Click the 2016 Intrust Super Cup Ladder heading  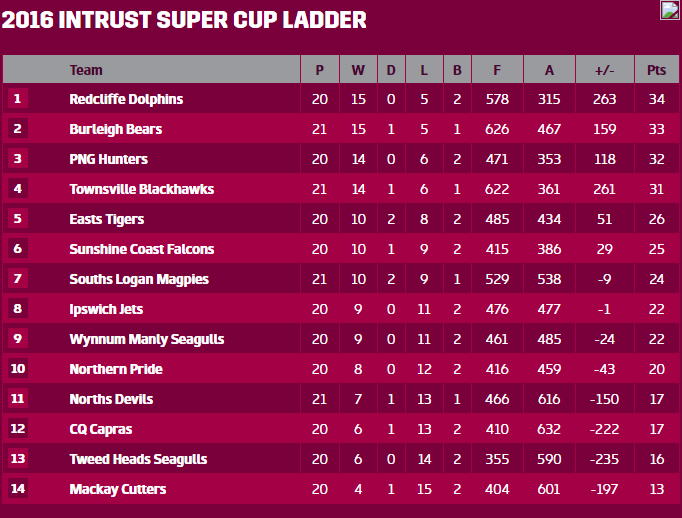click(184, 20)
